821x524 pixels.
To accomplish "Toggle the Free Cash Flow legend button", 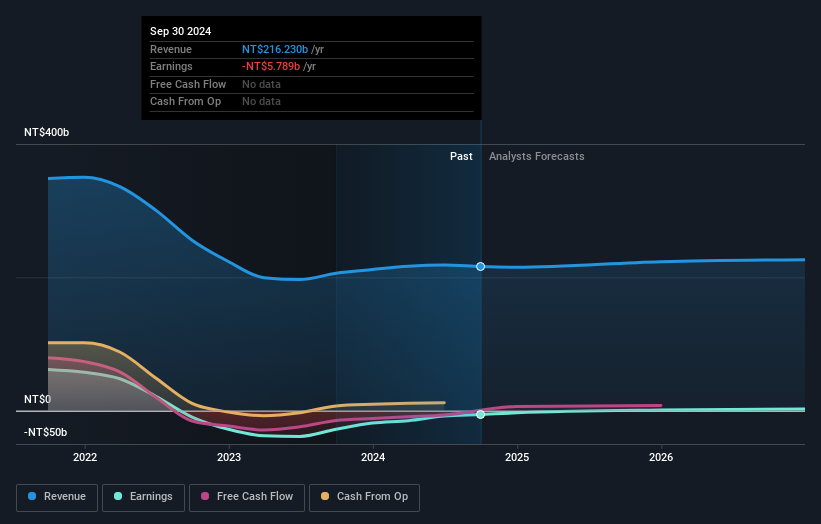I will pos(247,497).
